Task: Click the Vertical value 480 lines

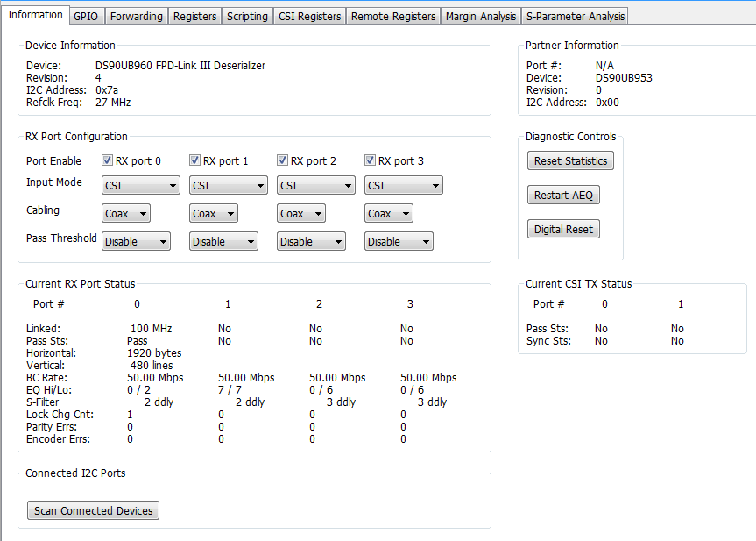Action: coord(152,366)
